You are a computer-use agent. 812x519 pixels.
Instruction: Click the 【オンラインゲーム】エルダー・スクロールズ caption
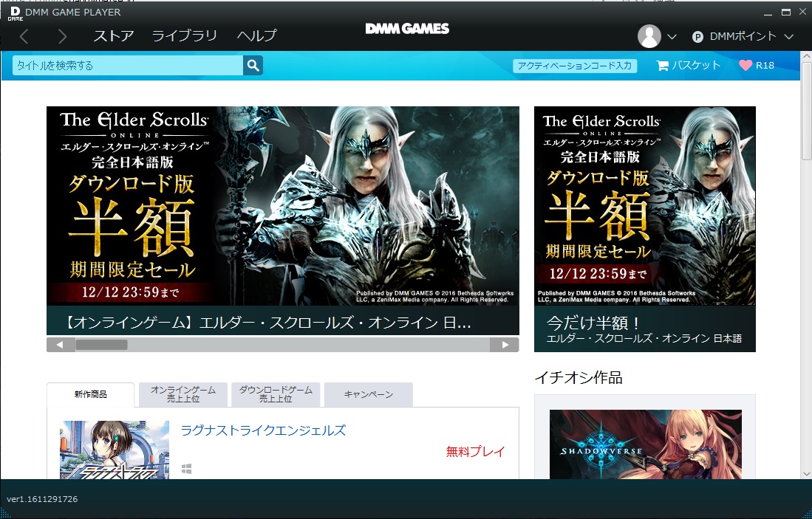(x=267, y=323)
